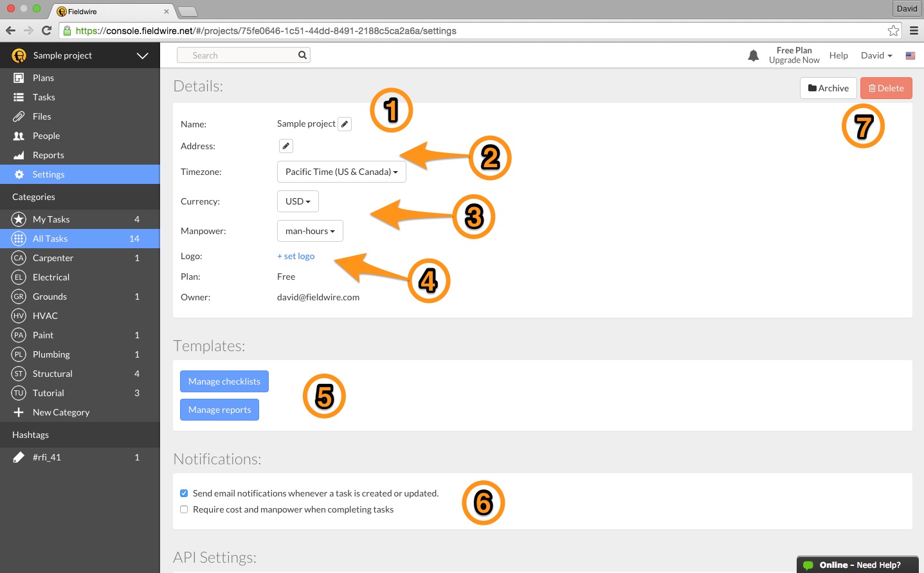The width and height of the screenshot is (924, 573).
Task: Click Free Plan Upgrade Now link
Action: [794, 55]
